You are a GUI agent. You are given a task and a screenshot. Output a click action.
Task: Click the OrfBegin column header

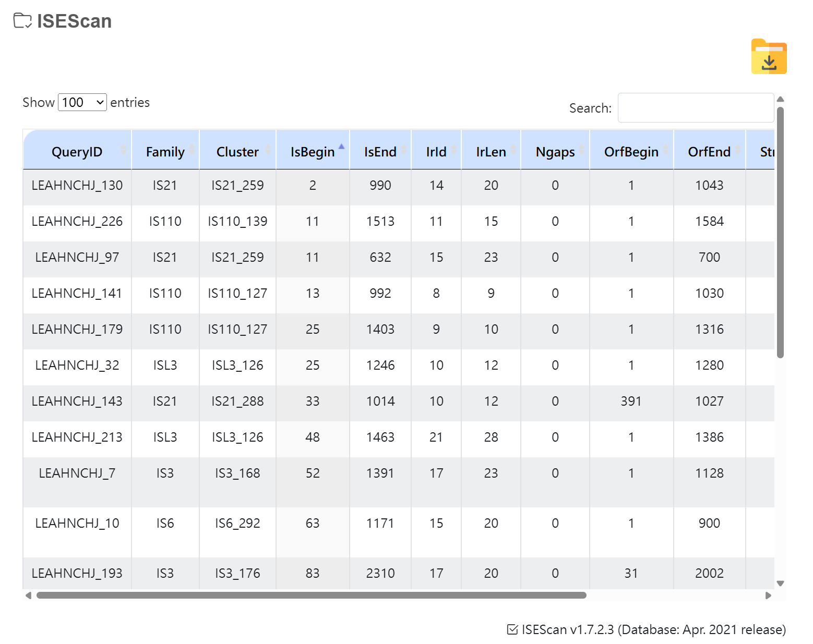631,152
